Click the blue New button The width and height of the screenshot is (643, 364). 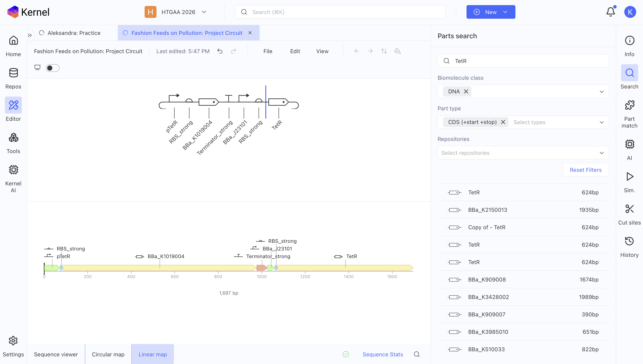pyautogui.click(x=491, y=12)
